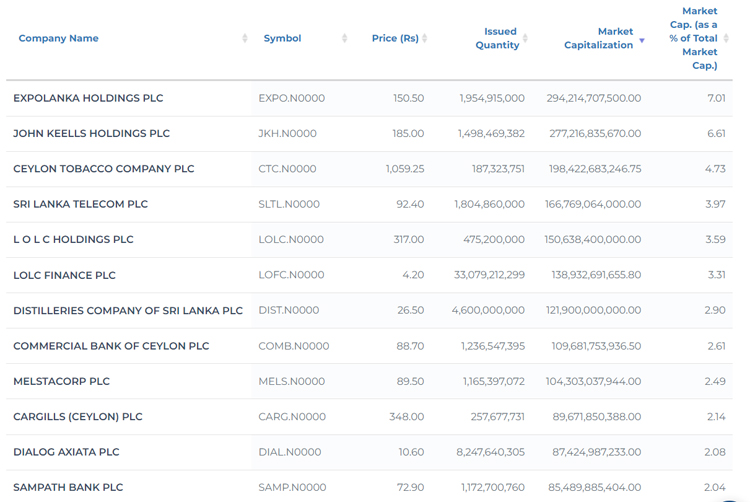Click symbol CARG.N0000
Viewport: 750px width, 502px height.
292,417
